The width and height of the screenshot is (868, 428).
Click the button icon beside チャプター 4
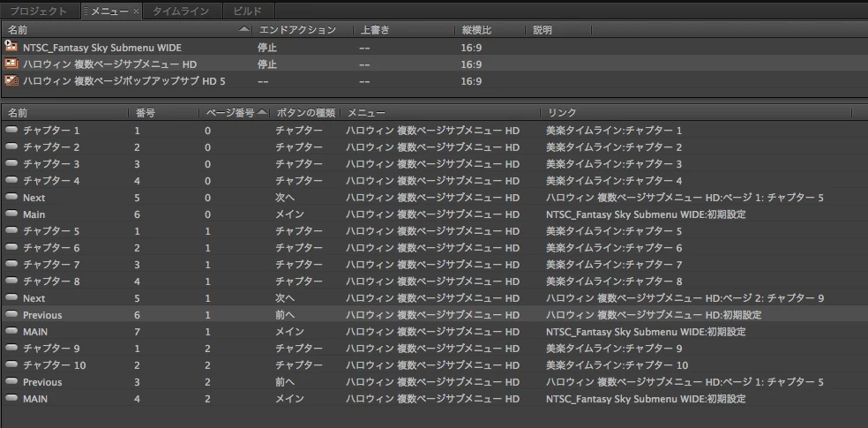click(11, 181)
